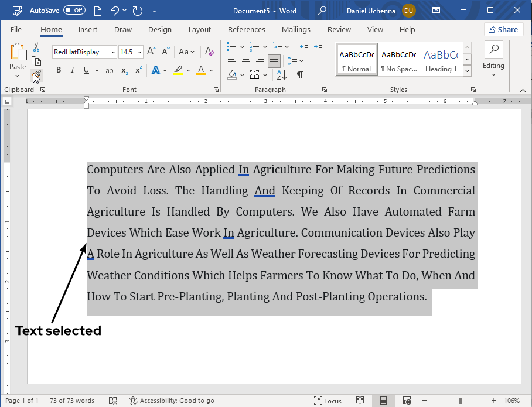Expand the font size dropdown
The width and height of the screenshot is (532, 407).
click(139, 52)
